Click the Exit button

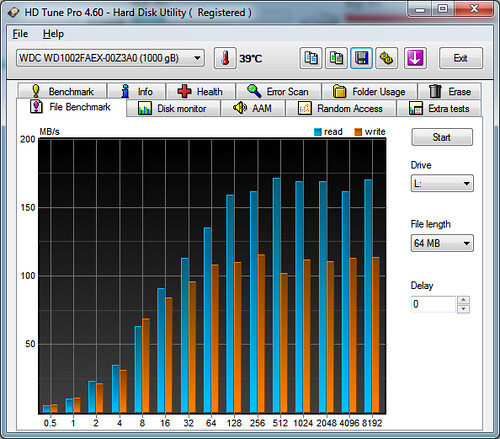pyautogui.click(x=461, y=58)
